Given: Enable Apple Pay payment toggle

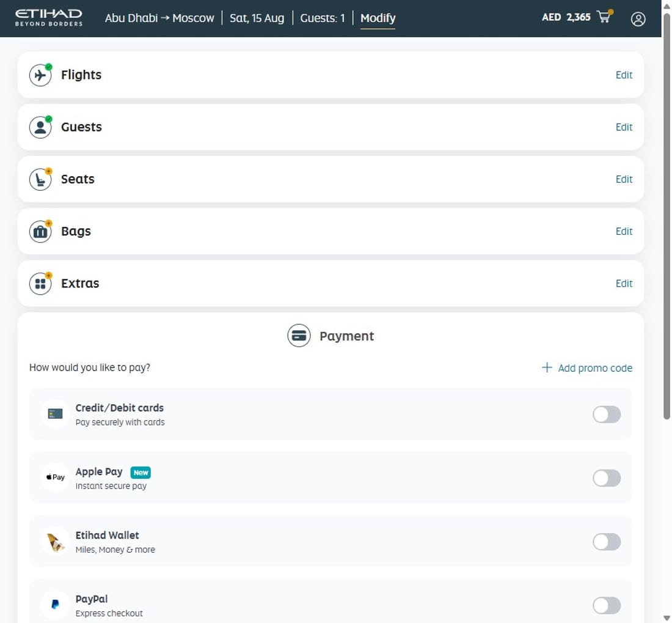Looking at the screenshot, I should coord(607,478).
